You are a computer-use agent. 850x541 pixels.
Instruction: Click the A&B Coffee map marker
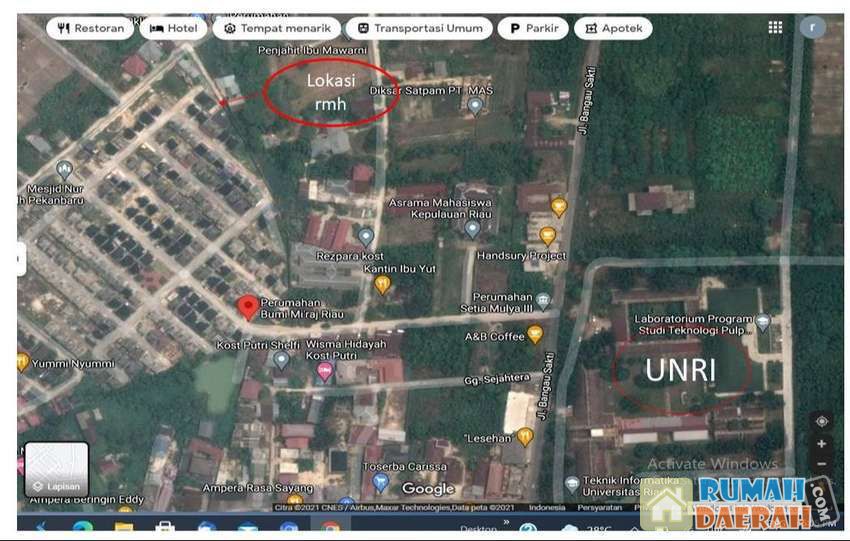[x=535, y=334]
